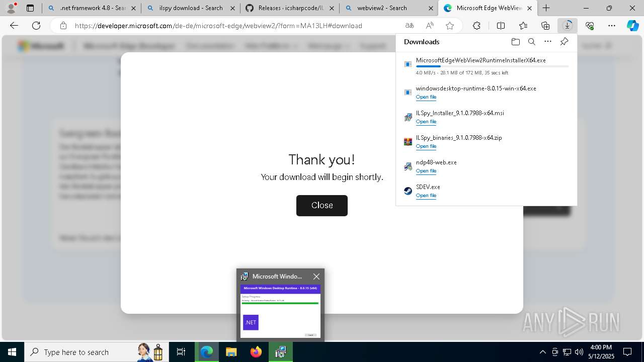
Task: Open Browser essentials heart icon
Action: 590,26
